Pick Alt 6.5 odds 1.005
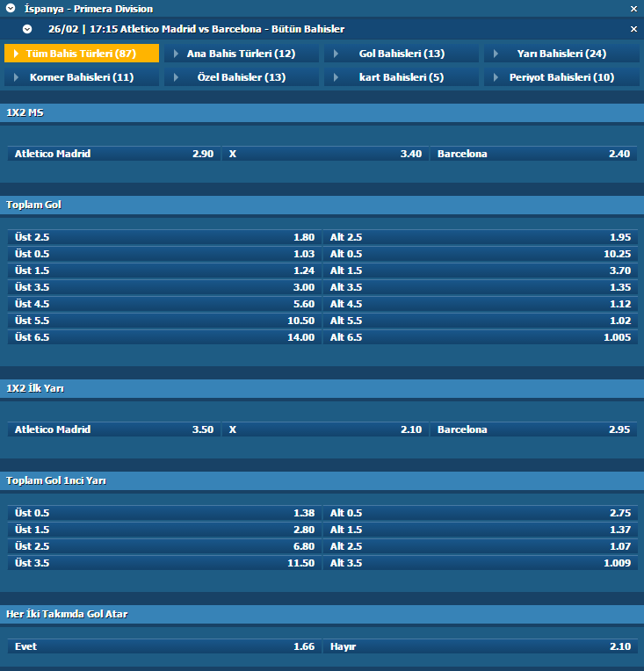644x671 pixels. (x=480, y=337)
